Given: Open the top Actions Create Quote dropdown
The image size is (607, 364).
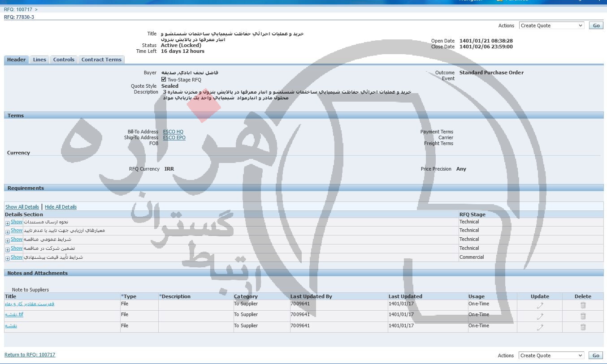Looking at the screenshot, I should [551, 26].
